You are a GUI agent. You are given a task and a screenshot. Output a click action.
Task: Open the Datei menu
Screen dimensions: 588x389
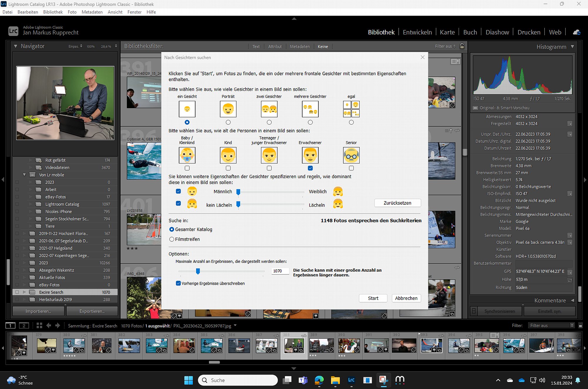[x=7, y=12]
